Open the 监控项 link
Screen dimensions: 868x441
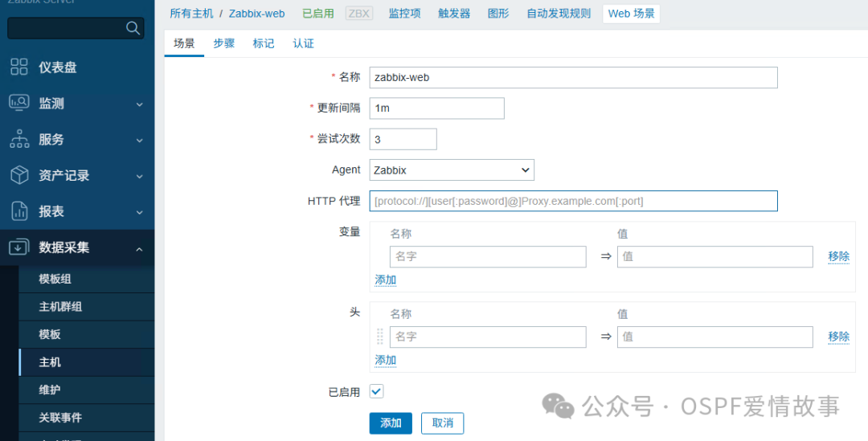pyautogui.click(x=404, y=14)
